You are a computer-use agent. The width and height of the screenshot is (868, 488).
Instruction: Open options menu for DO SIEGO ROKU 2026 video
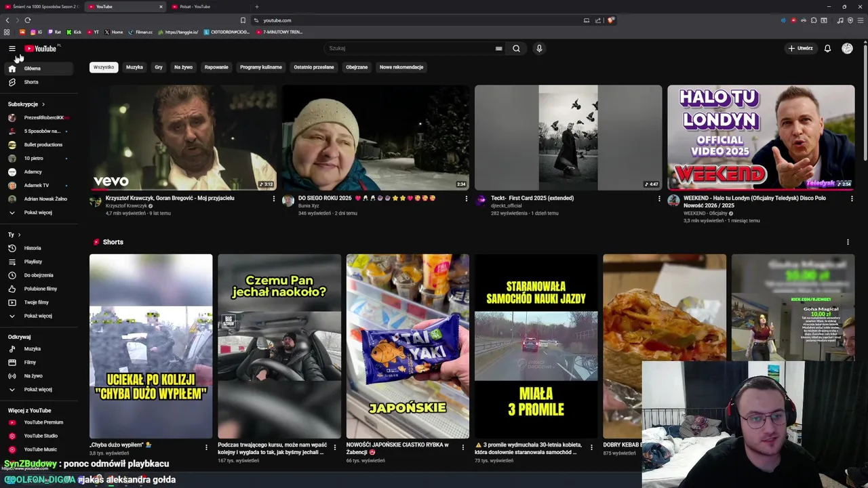pos(466,199)
